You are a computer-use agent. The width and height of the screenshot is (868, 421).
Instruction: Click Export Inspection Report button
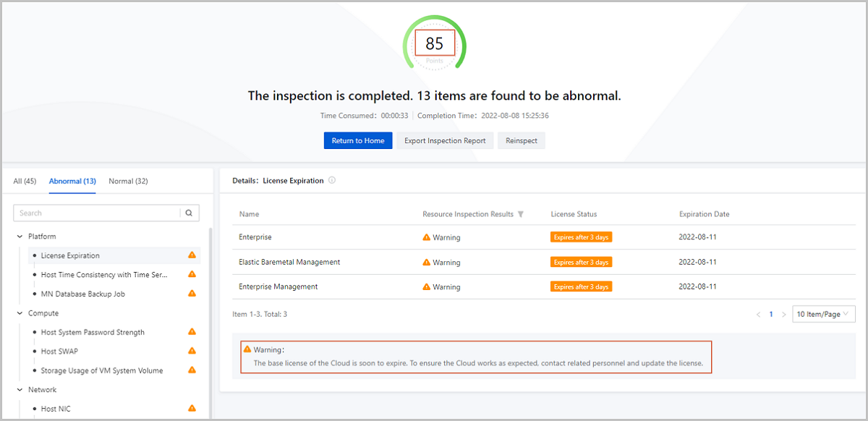tap(445, 140)
